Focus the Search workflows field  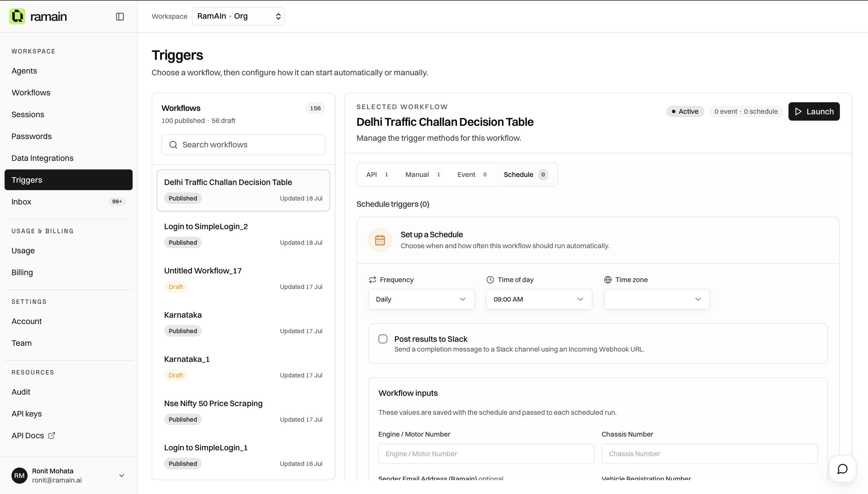tap(243, 145)
